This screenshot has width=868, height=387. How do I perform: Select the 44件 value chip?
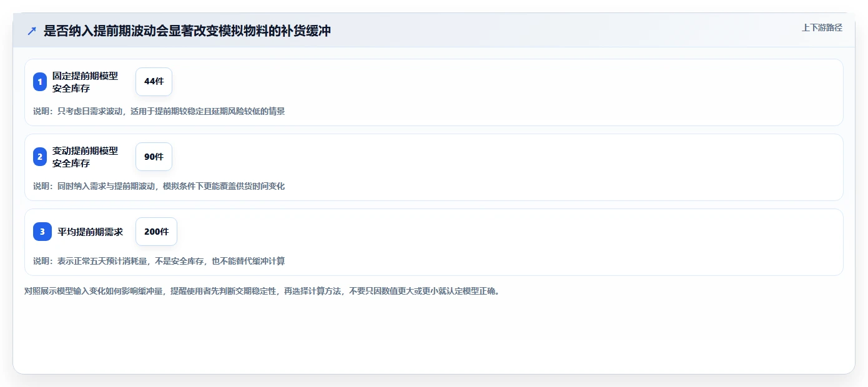tap(154, 82)
